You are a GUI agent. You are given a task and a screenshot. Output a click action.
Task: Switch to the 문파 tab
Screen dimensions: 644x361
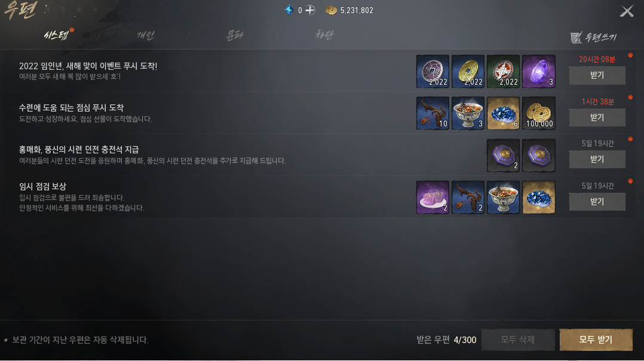click(x=235, y=35)
